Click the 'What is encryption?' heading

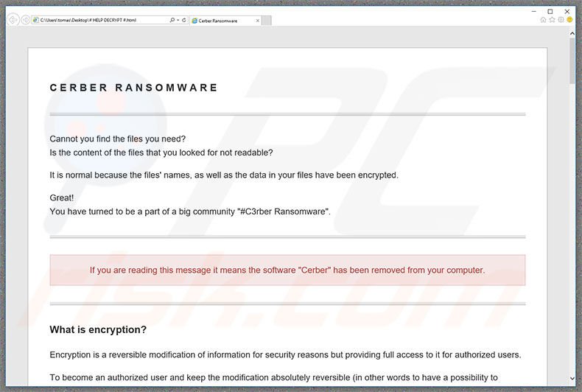click(98, 329)
